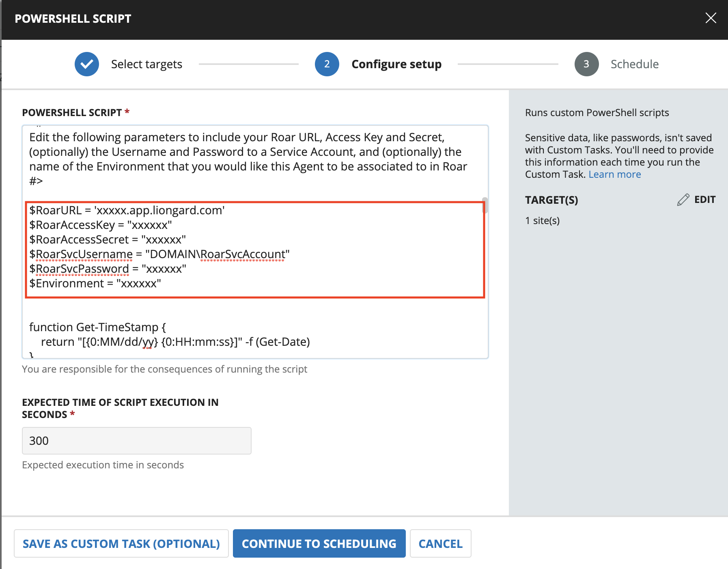Click the step 2 circle icon
Screen dimensions: 728x569
[327, 64]
